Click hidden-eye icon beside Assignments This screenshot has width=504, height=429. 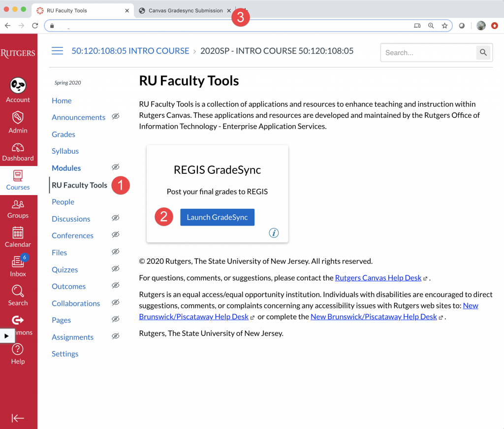point(115,336)
